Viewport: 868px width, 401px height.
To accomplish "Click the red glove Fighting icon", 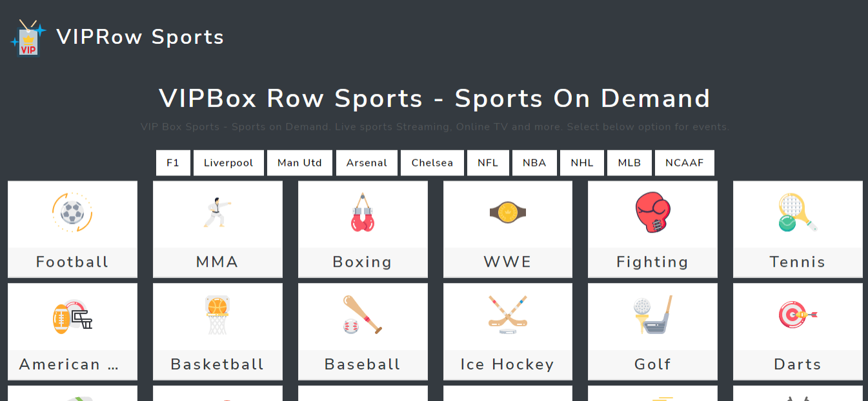I will (652, 212).
